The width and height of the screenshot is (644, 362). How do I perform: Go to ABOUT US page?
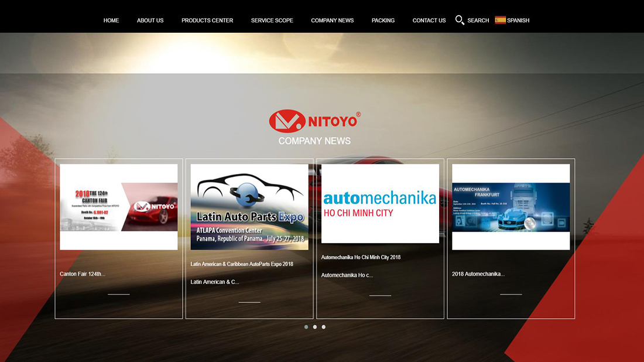pos(150,20)
